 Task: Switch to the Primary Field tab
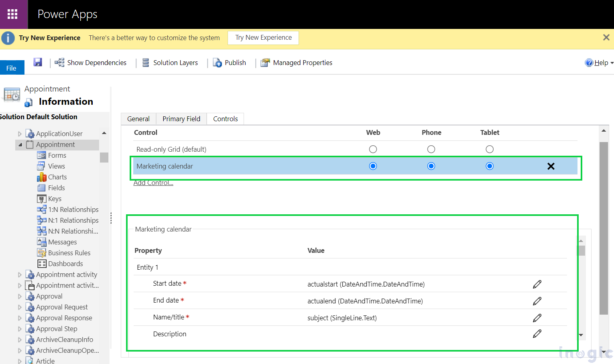point(181,119)
